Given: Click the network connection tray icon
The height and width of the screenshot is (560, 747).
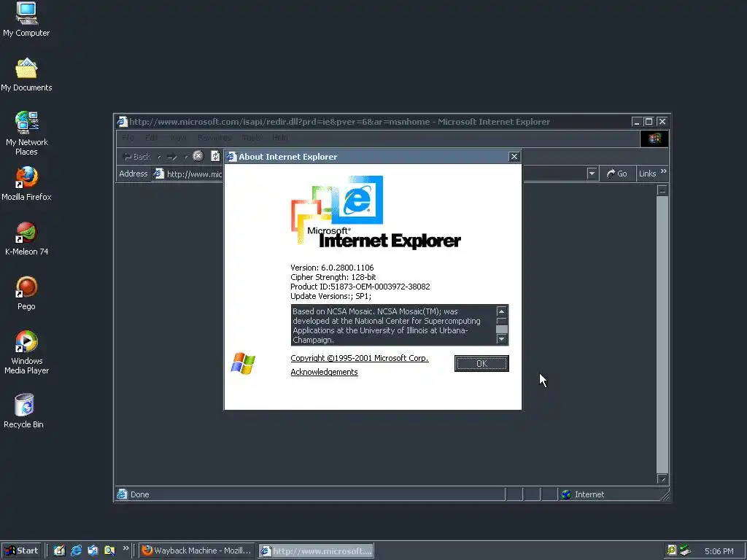Looking at the screenshot, I should (x=685, y=550).
